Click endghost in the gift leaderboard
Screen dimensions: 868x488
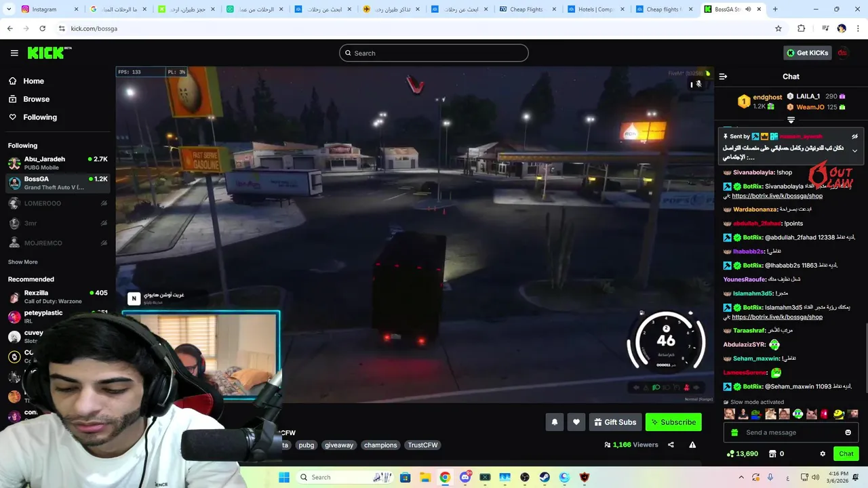[768, 97]
